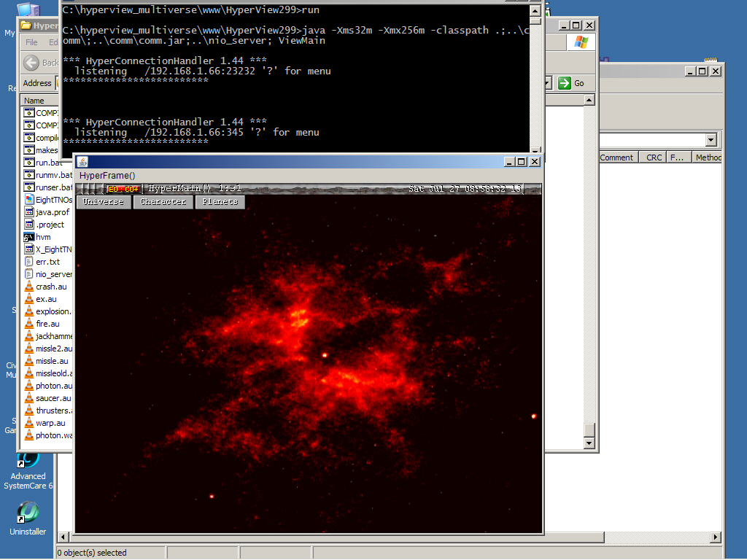Open the File menu in Explorer
The height and width of the screenshot is (560, 747).
point(31,42)
